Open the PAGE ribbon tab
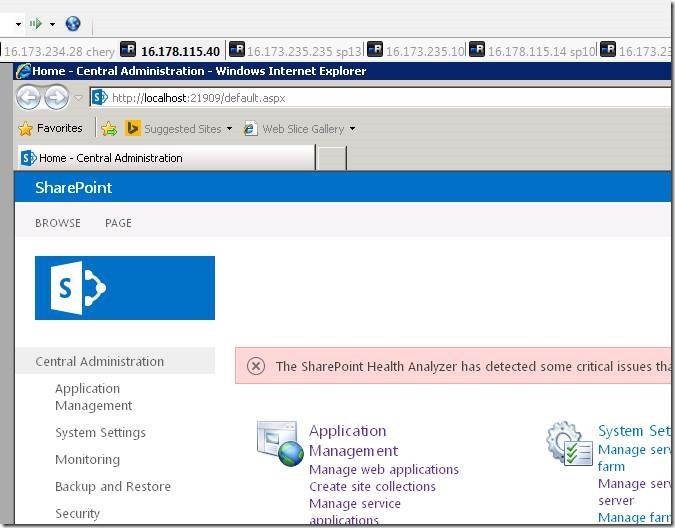Viewport: 675px width, 528px height. 118,223
